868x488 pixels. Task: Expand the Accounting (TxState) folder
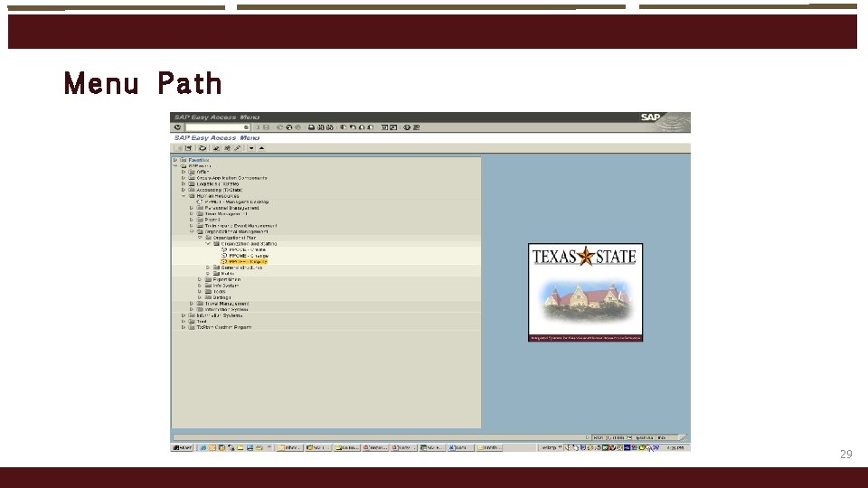coord(184,190)
